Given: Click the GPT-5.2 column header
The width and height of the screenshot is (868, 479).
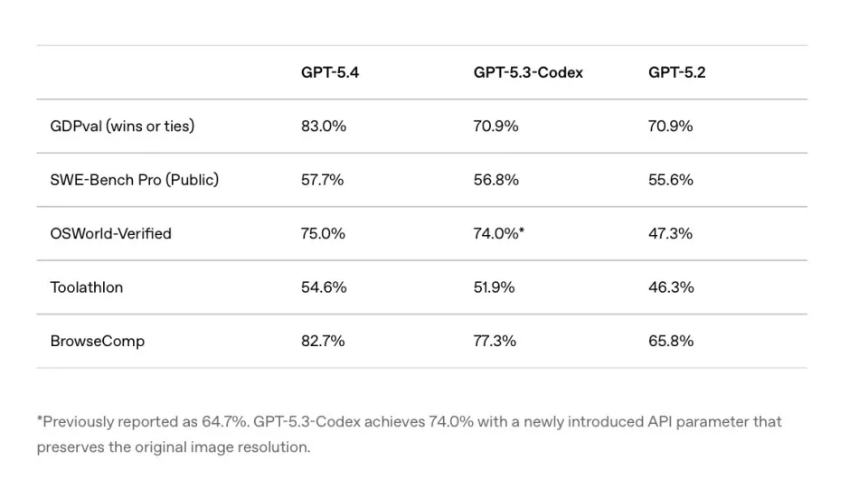Looking at the screenshot, I should [676, 72].
